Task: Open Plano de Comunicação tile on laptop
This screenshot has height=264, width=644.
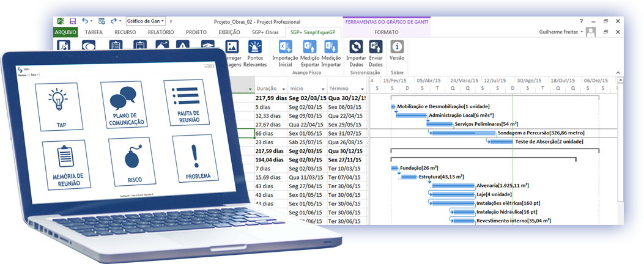Action: pos(124,105)
